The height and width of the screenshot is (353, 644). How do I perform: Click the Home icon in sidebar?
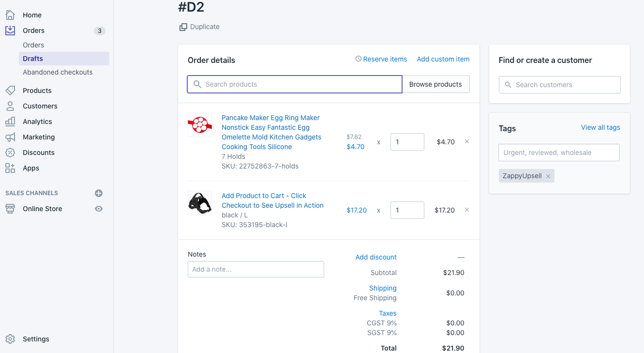[10, 15]
